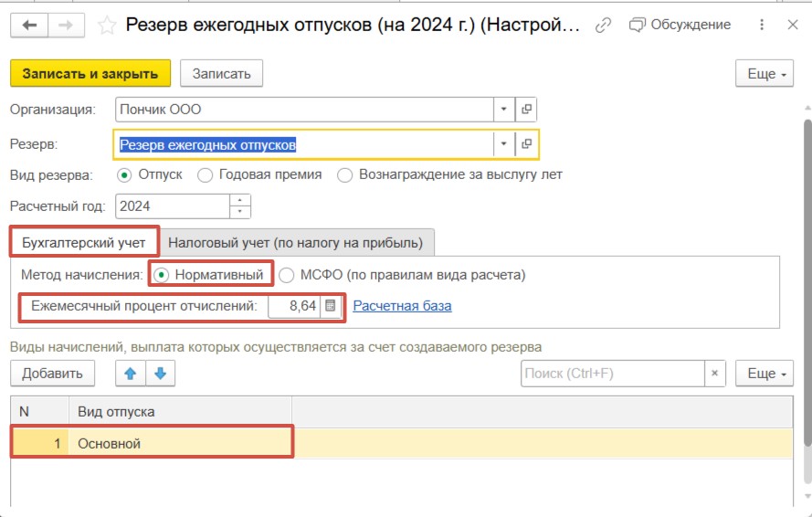812x517 pixels.
Task: Decrease Расчетный год with the down spinner
Action: [240, 212]
